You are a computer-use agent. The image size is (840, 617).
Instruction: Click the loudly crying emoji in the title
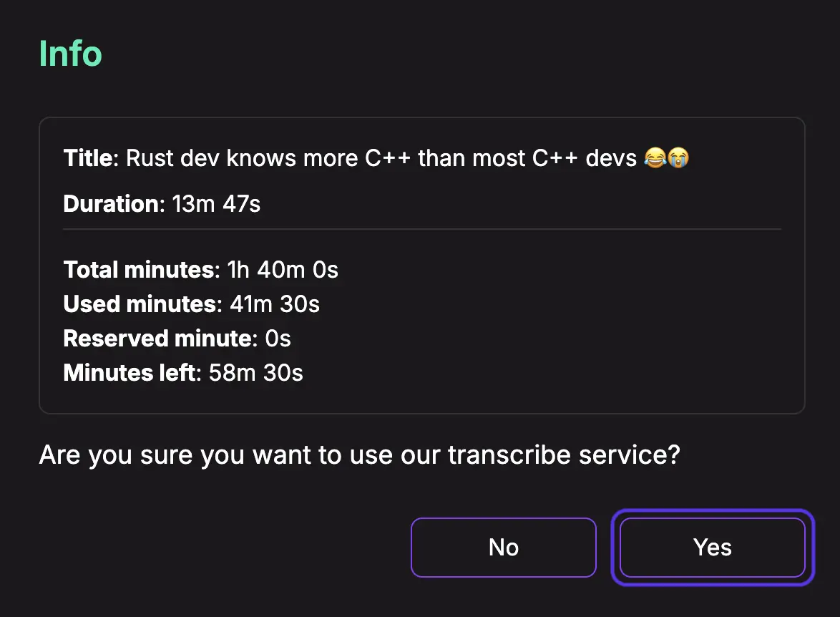coord(678,157)
